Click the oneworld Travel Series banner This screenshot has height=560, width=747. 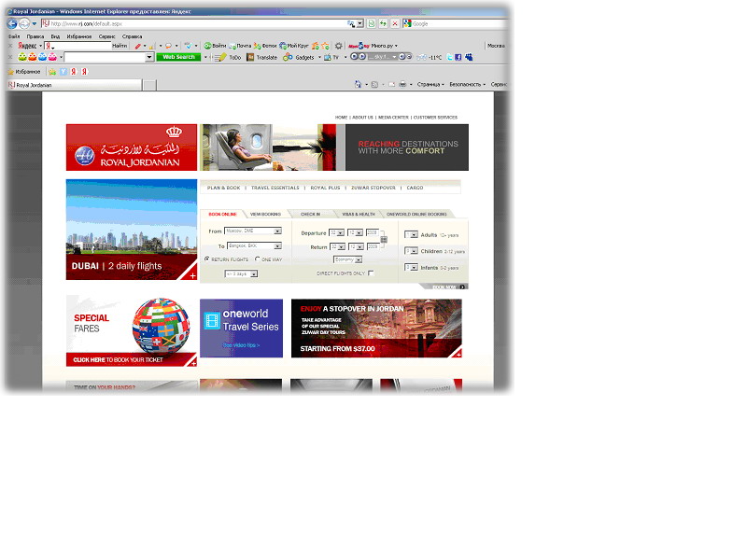tap(241, 329)
